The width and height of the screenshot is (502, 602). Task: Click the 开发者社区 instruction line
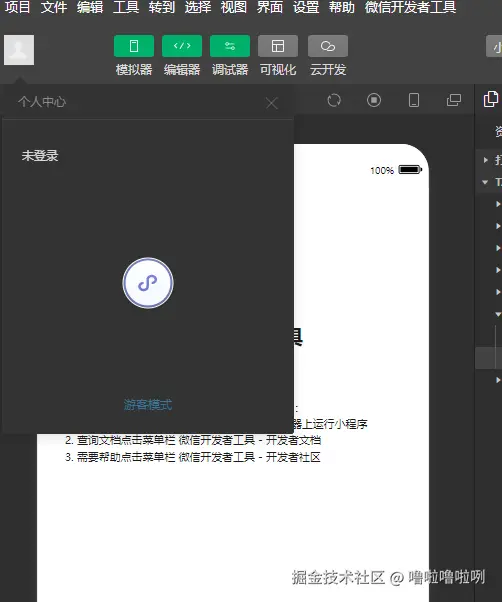(193, 457)
